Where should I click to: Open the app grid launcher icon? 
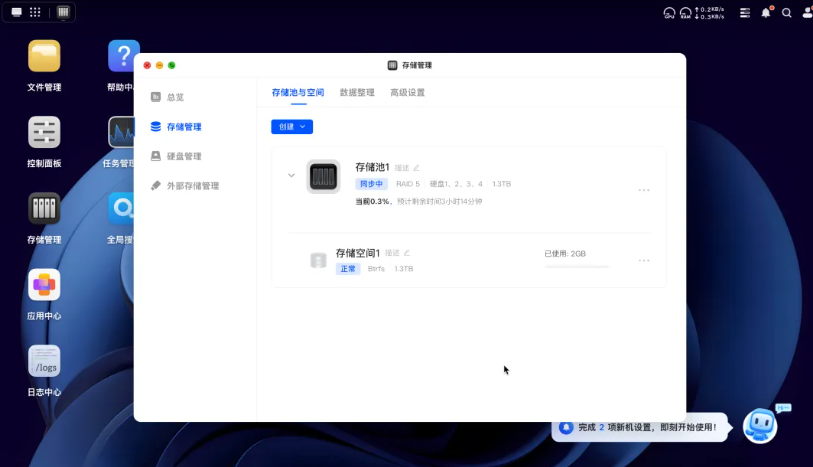[x=35, y=12]
